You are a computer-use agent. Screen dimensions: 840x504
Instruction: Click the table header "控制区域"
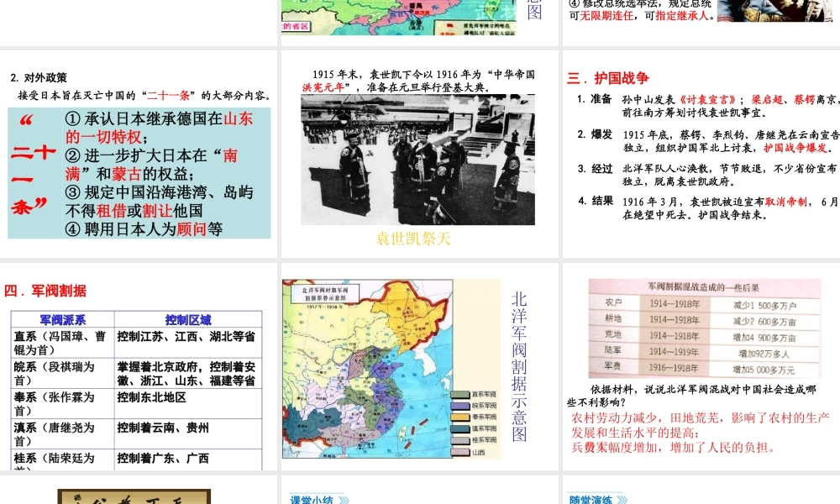(x=188, y=320)
